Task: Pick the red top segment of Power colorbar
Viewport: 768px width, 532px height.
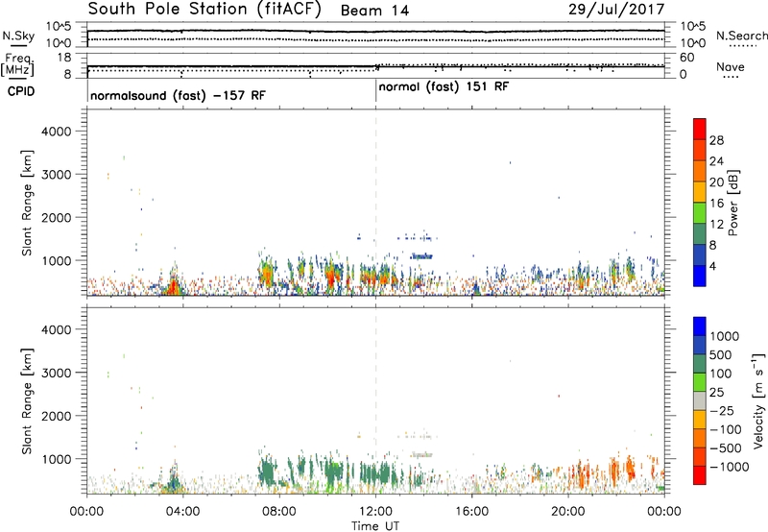Action: pyautogui.click(x=700, y=129)
